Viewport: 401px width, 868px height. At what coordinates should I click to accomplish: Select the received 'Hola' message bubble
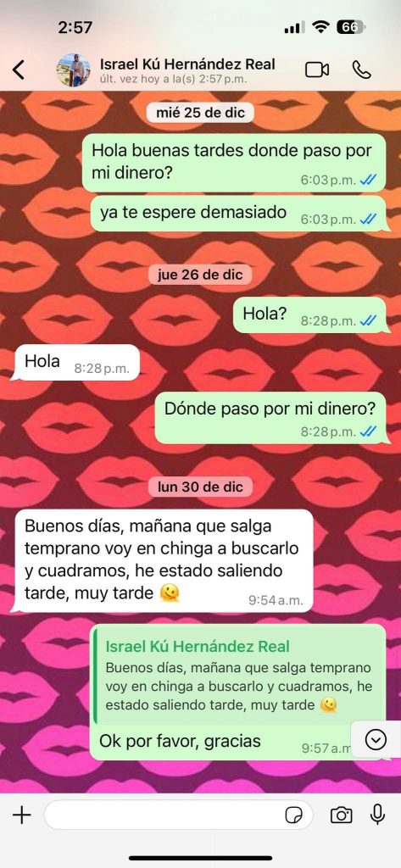75,363
